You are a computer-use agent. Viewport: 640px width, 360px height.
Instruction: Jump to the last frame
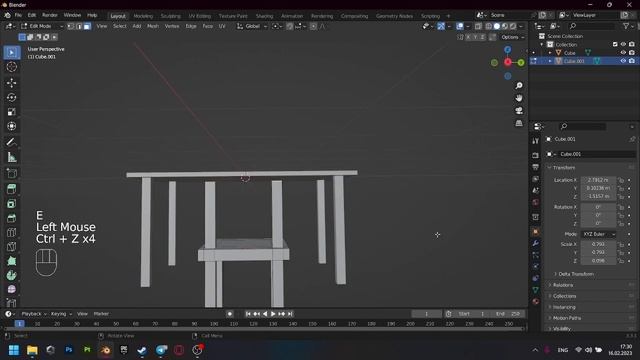click(290, 314)
